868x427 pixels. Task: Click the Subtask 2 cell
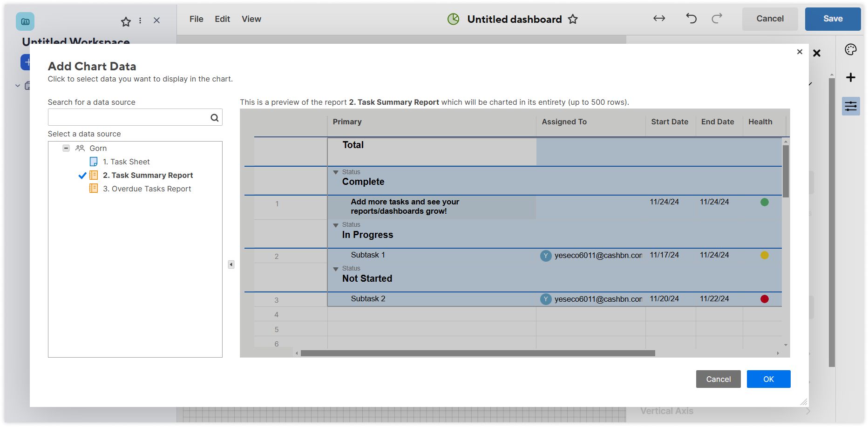pos(432,299)
